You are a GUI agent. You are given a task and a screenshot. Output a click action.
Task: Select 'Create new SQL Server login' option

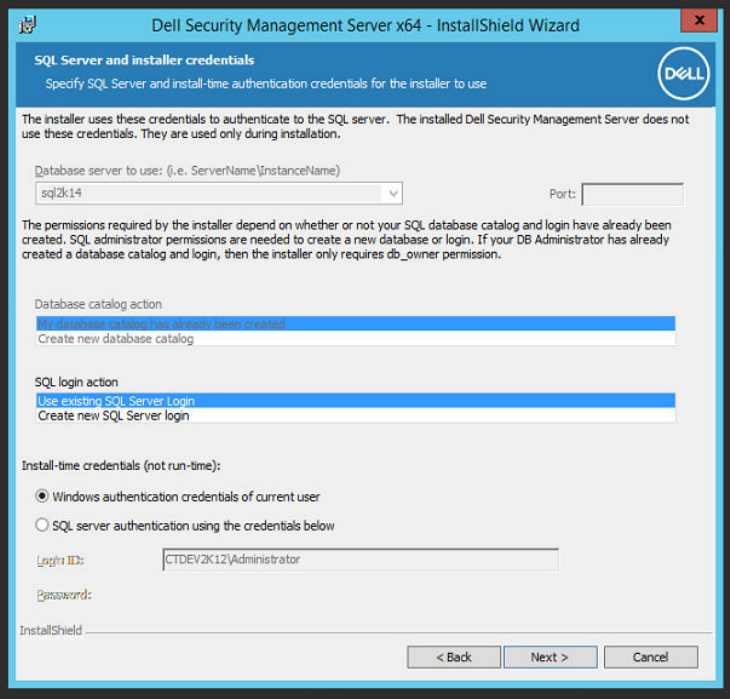(x=356, y=415)
